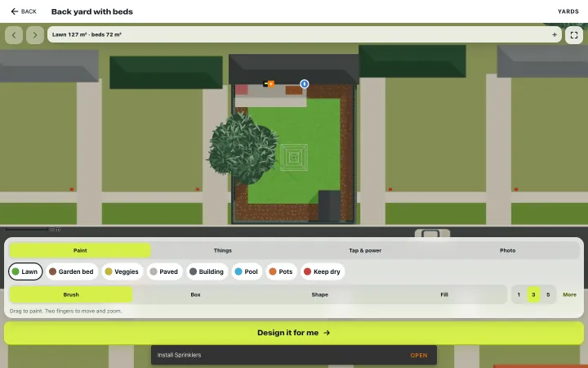The image size is (588, 368).
Task: Open the YARDS list
Action: [568, 11]
